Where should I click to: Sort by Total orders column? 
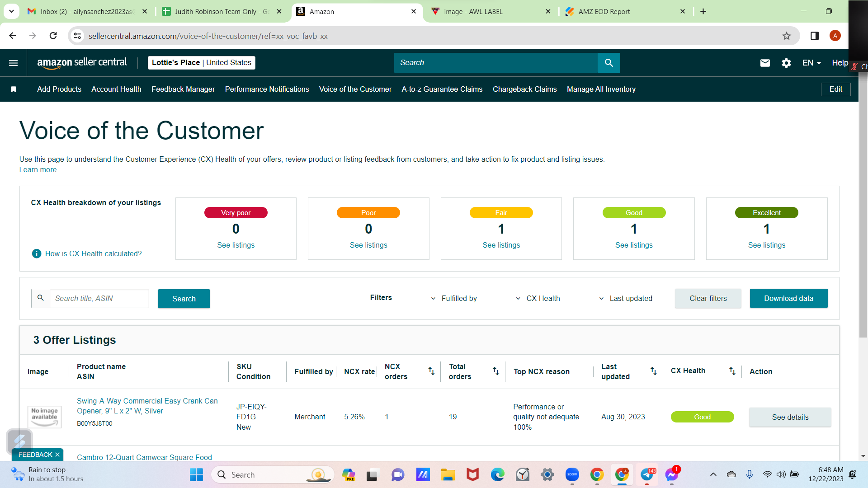click(496, 371)
